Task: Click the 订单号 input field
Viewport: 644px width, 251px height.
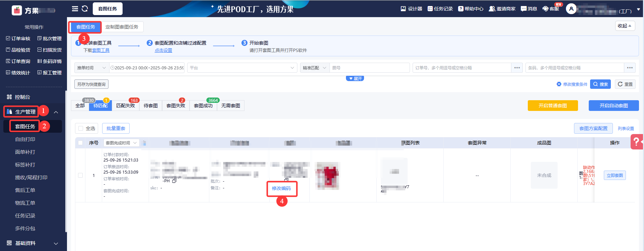Action: point(462,68)
